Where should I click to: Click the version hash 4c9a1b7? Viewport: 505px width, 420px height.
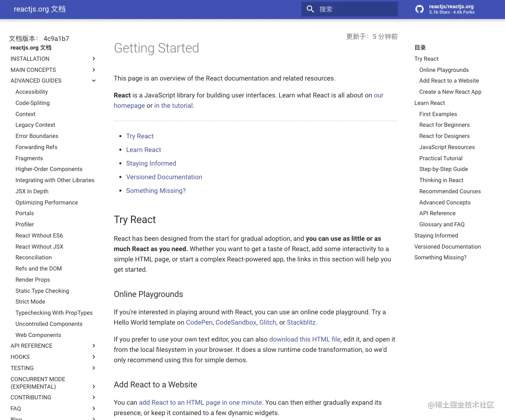(x=56, y=38)
